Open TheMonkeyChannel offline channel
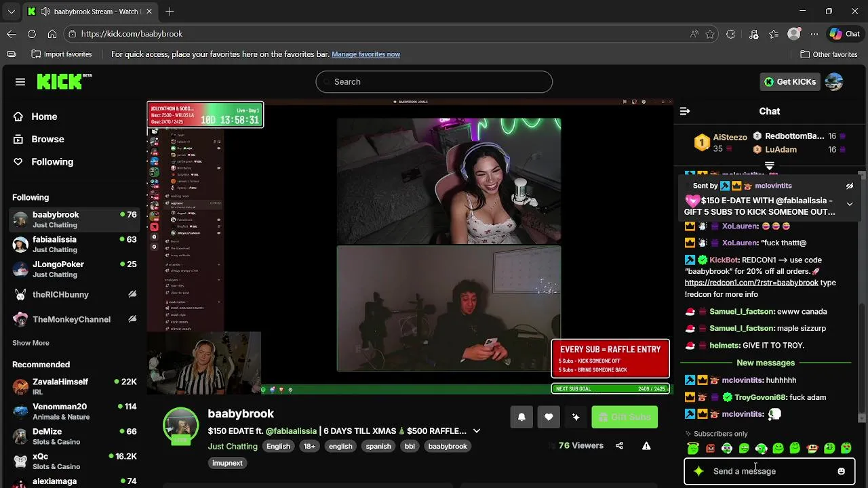The width and height of the screenshot is (868, 488). (x=75, y=319)
